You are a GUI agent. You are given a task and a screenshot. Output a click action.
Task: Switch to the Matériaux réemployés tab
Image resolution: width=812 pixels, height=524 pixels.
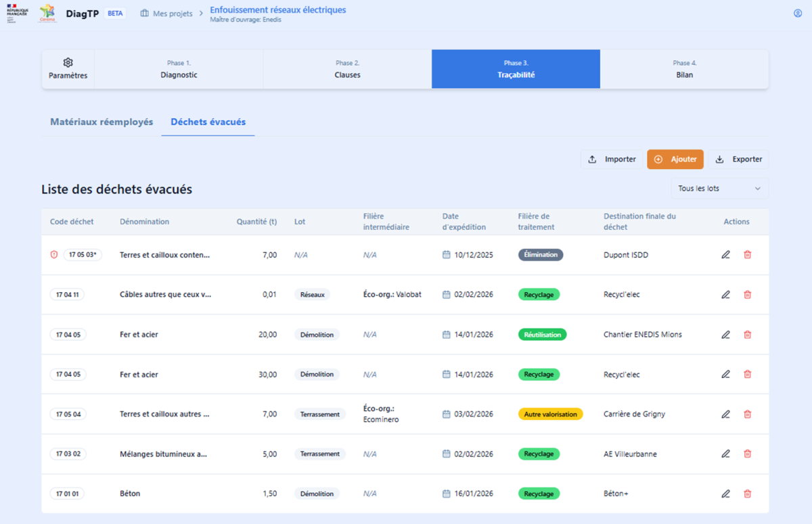[101, 122]
